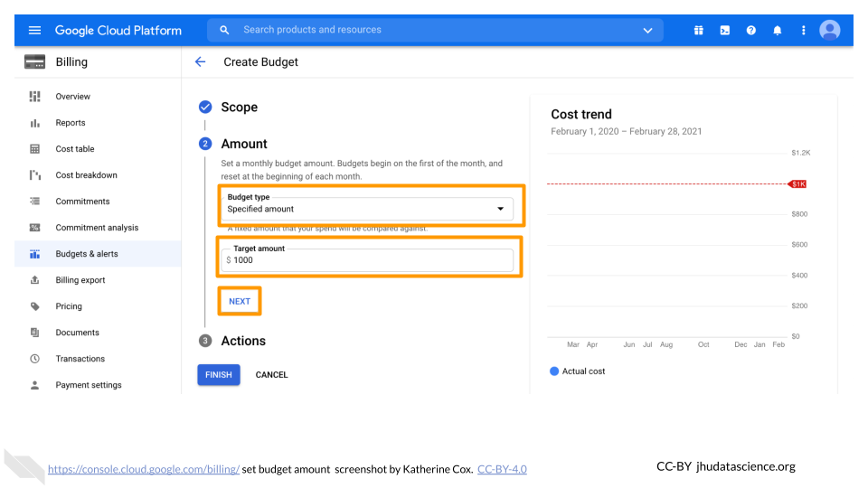
Task: Open the hamburger navigation menu
Action: [x=34, y=30]
